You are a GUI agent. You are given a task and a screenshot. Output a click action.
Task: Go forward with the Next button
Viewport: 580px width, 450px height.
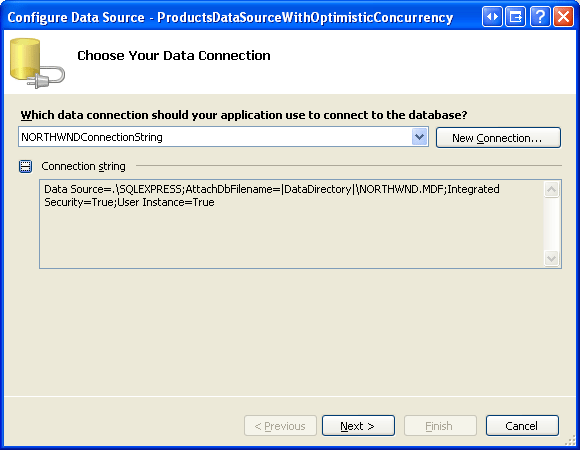[x=358, y=426]
